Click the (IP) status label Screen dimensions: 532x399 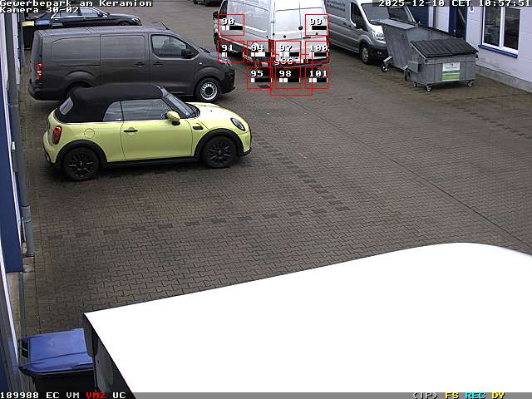[425, 395]
